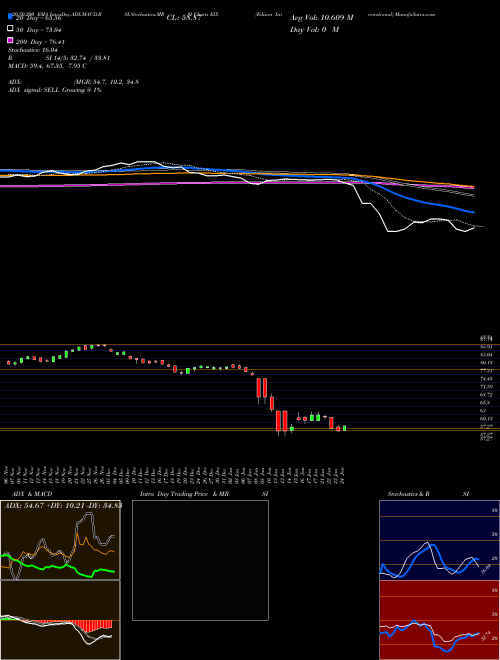Open the red RSI chart panel
500x660 pixels.
click(x=439, y=620)
